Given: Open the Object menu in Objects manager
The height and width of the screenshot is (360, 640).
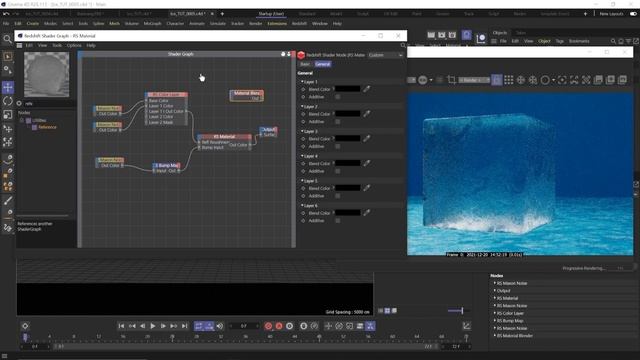Looking at the screenshot, I should (x=544, y=41).
